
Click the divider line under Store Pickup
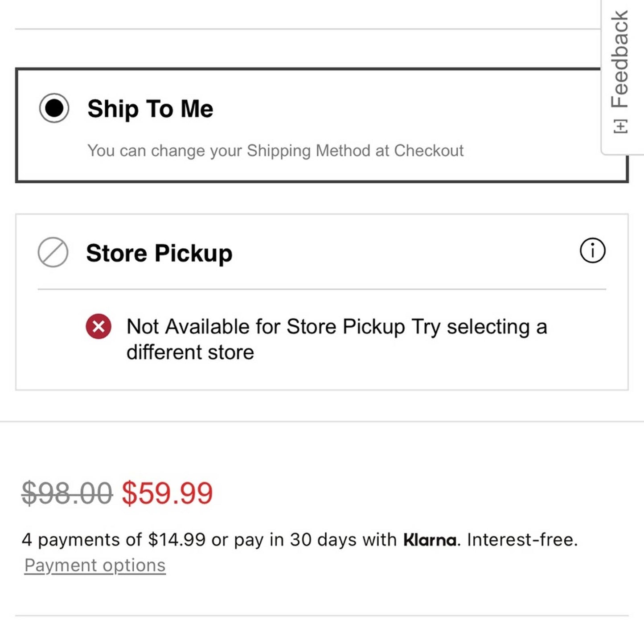point(322,289)
